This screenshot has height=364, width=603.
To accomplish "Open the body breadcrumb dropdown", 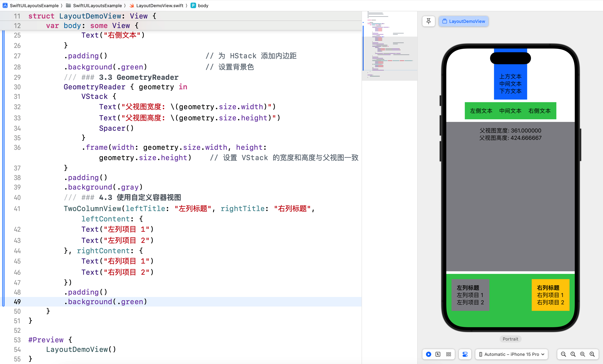I will pyautogui.click(x=202, y=5).
